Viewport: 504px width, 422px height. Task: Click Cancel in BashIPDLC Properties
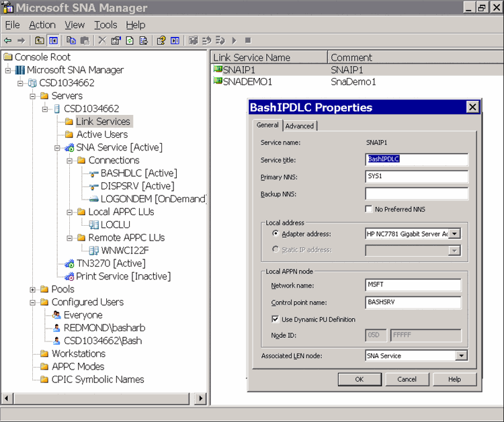click(407, 379)
